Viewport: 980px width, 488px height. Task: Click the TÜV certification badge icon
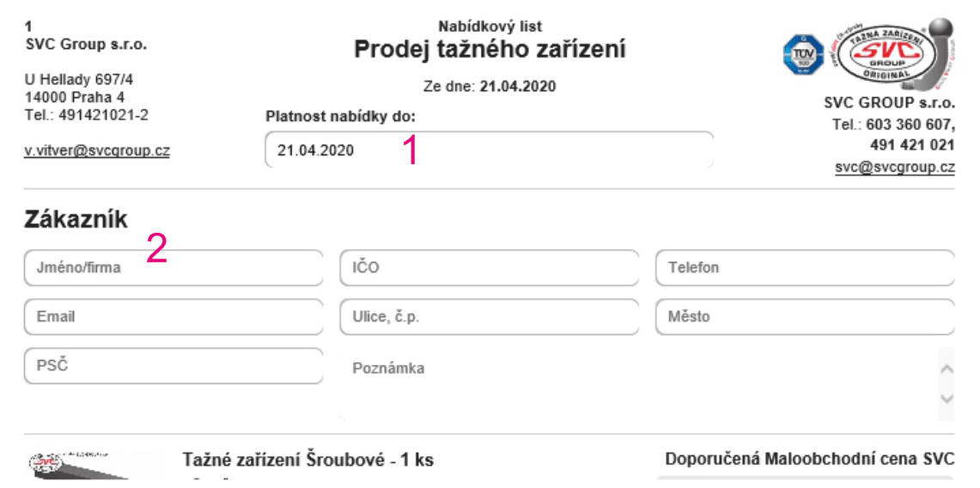pyautogui.click(x=802, y=53)
